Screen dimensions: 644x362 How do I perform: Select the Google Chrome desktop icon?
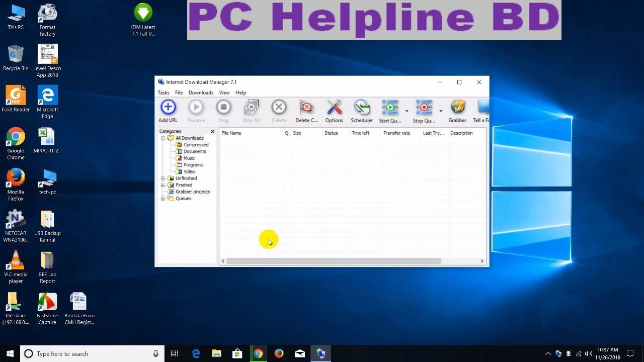click(16, 144)
